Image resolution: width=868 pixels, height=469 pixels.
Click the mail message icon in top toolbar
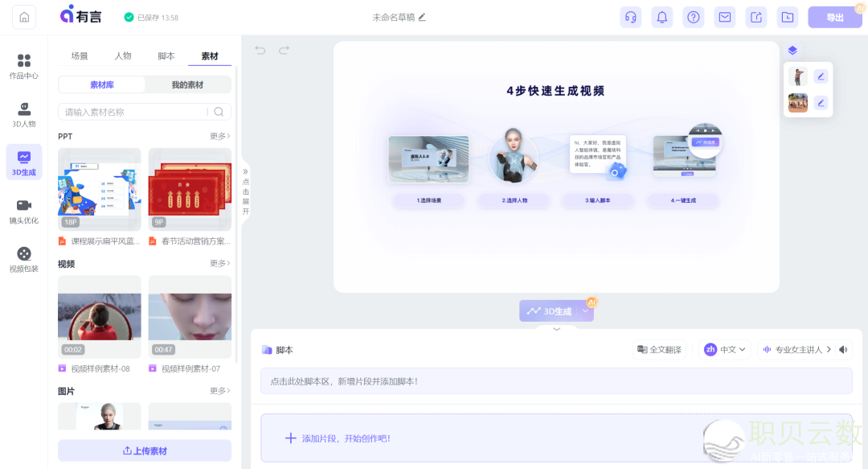724,16
